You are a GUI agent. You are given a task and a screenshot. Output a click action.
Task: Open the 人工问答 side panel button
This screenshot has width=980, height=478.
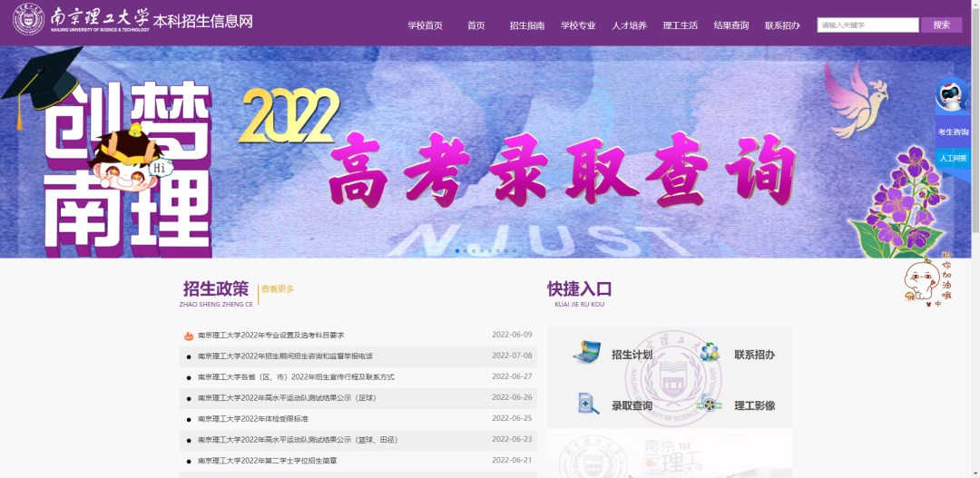click(953, 159)
